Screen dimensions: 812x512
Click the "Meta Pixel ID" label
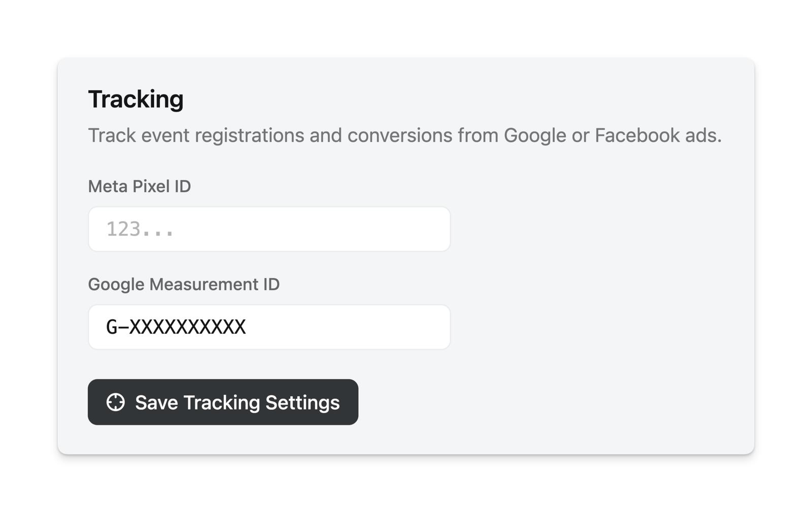pyautogui.click(x=140, y=186)
